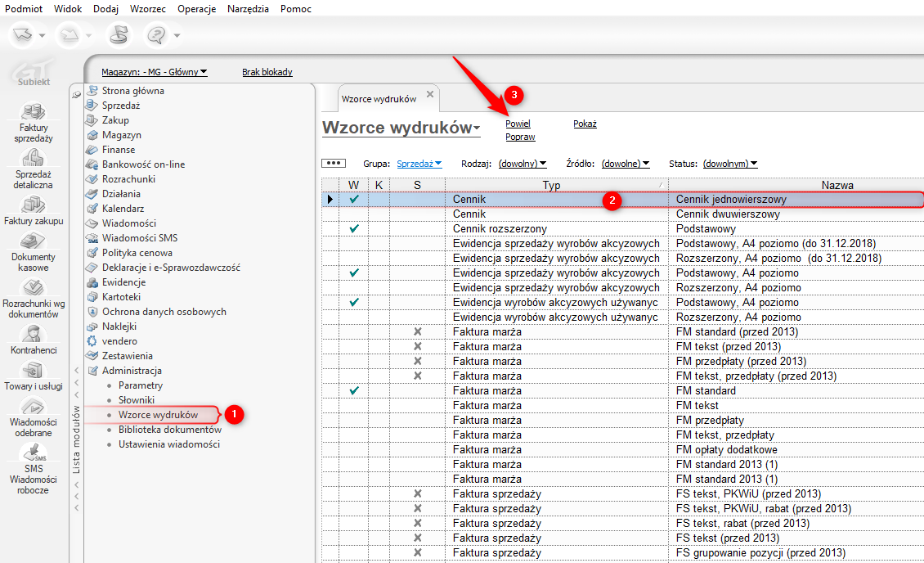
Task: Click the help question mark toolbar icon
Action: coord(156,35)
